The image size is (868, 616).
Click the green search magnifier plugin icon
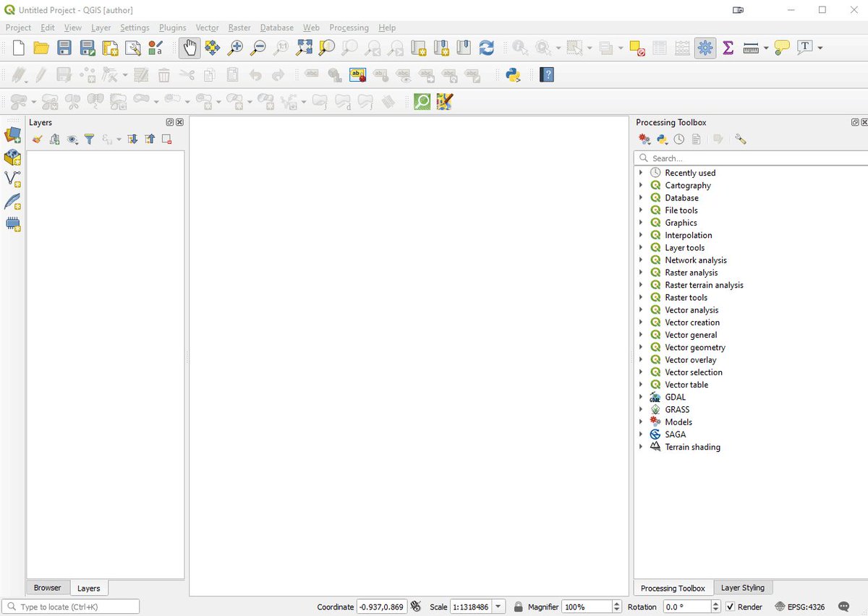pyautogui.click(x=422, y=101)
